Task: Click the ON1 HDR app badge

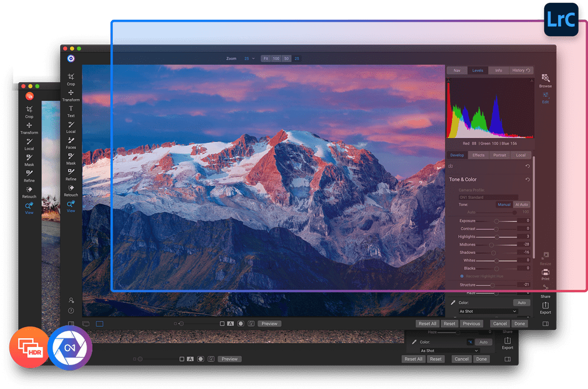Action: click(29, 347)
